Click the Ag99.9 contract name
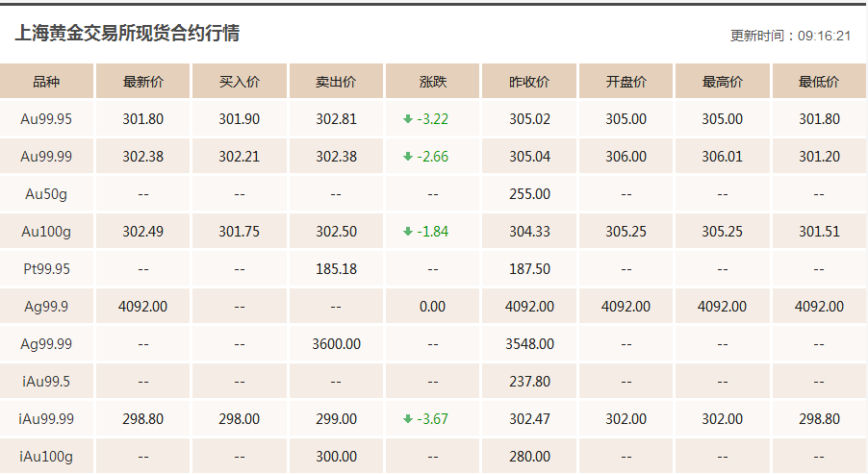The width and height of the screenshot is (868, 474). pos(46,307)
